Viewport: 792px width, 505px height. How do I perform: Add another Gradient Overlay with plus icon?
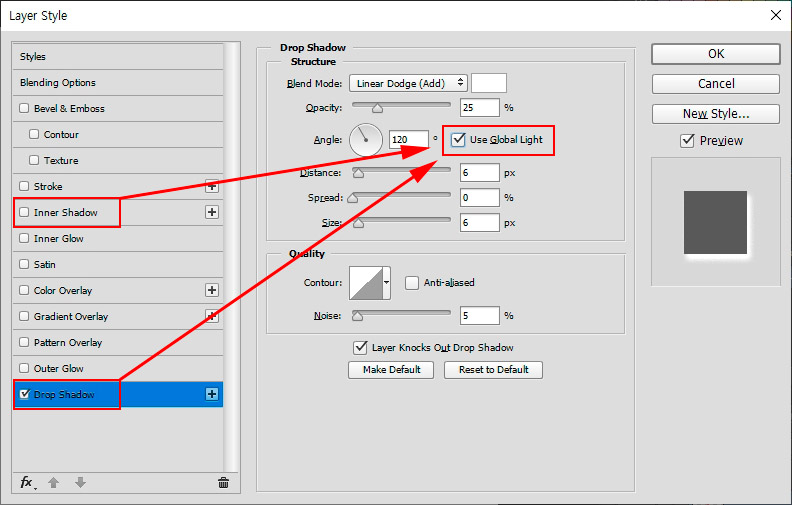pos(212,316)
